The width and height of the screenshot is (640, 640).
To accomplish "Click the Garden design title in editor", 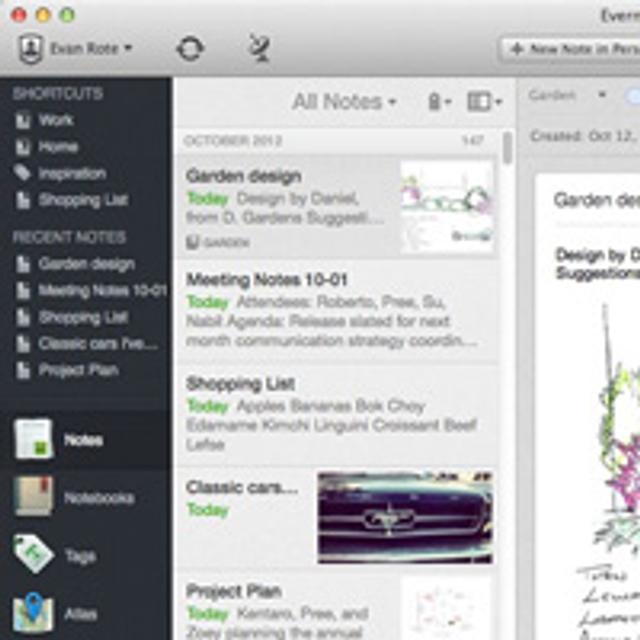I will [x=597, y=200].
